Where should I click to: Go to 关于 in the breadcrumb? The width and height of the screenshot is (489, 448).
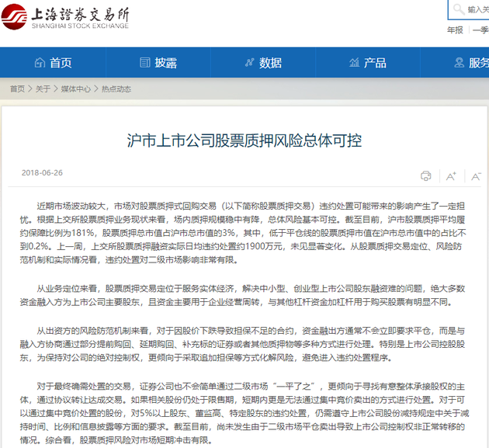(43, 89)
